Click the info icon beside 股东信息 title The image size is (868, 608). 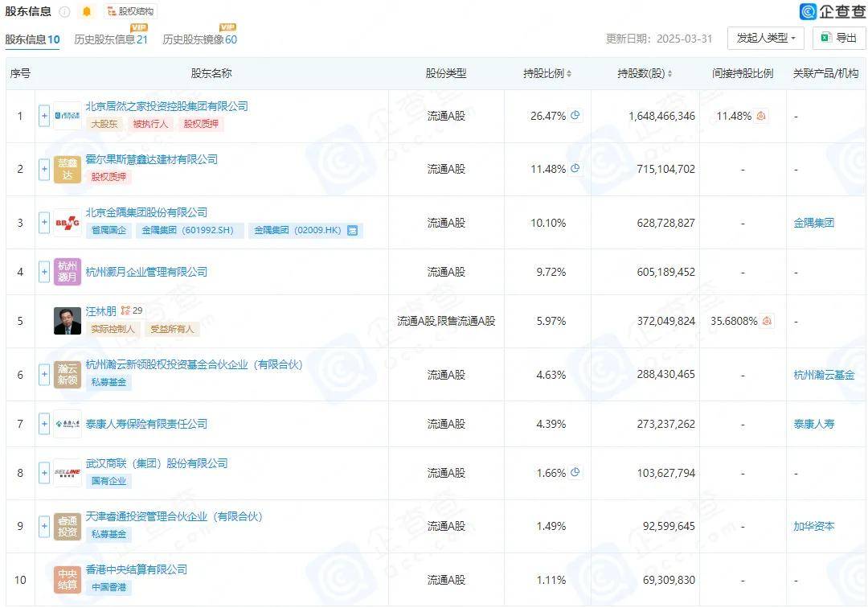tap(65, 11)
